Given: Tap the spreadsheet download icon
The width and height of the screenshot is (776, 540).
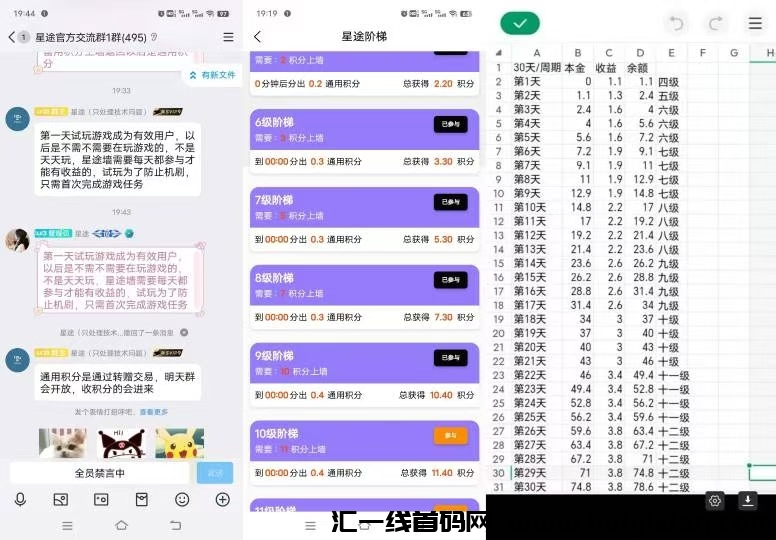Looking at the screenshot, I should 748,501.
